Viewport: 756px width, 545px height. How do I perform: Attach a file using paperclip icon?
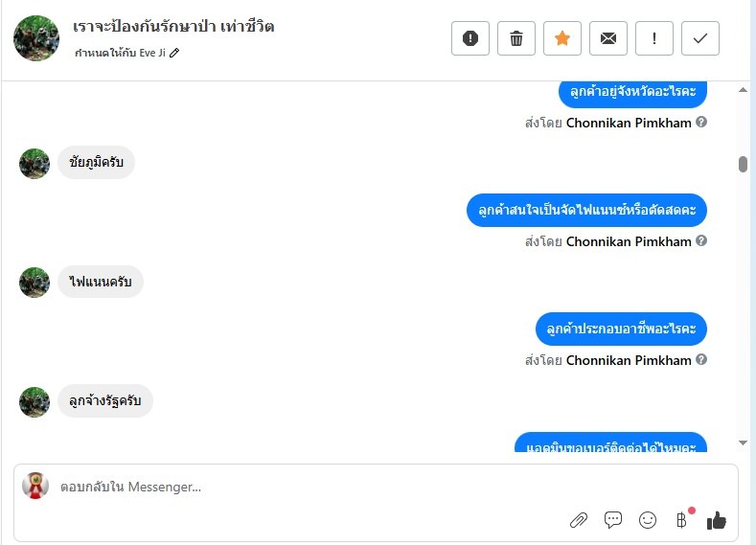579,520
